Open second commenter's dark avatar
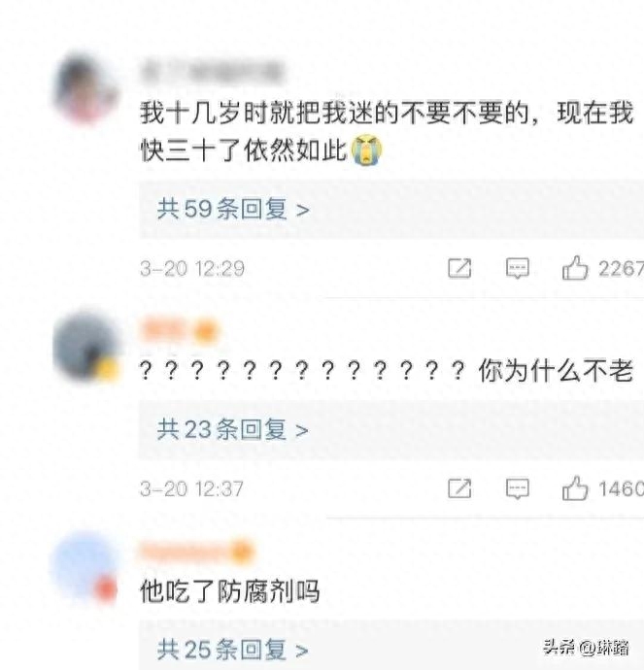The image size is (644, 670). coord(86,346)
